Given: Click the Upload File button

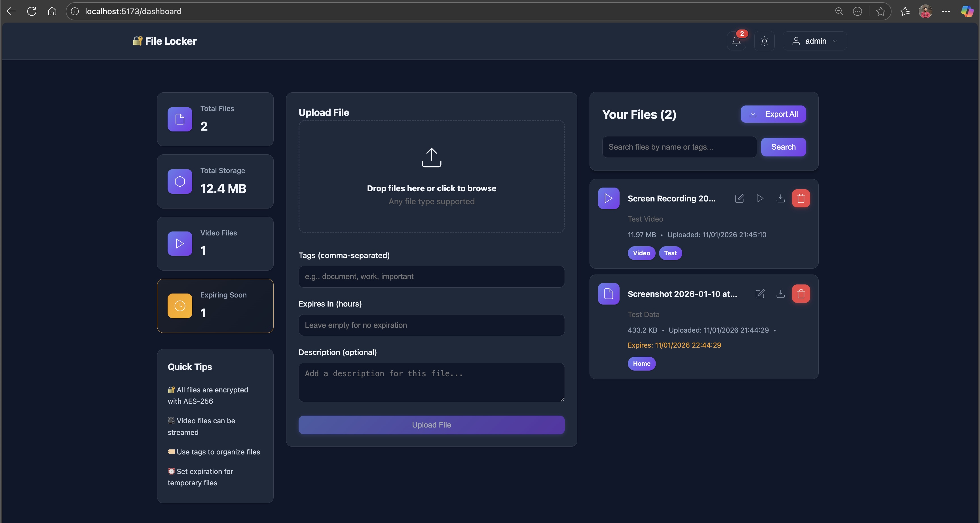Looking at the screenshot, I should (x=431, y=425).
